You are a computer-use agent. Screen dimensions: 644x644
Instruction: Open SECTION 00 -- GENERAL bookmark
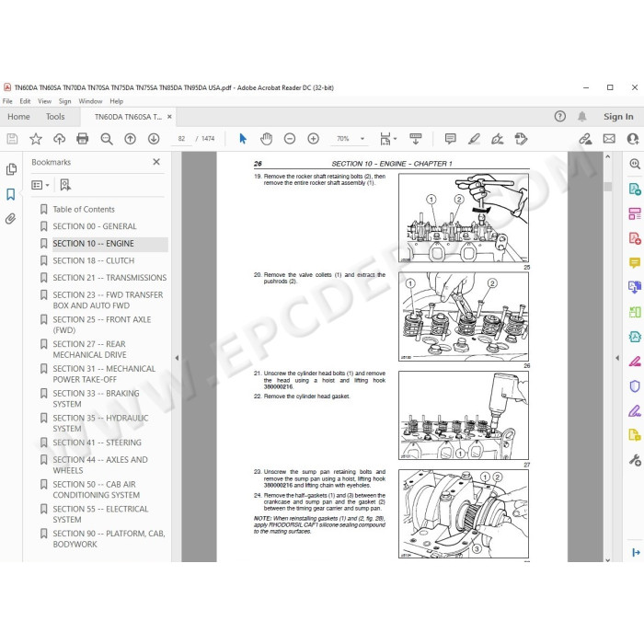tap(95, 226)
